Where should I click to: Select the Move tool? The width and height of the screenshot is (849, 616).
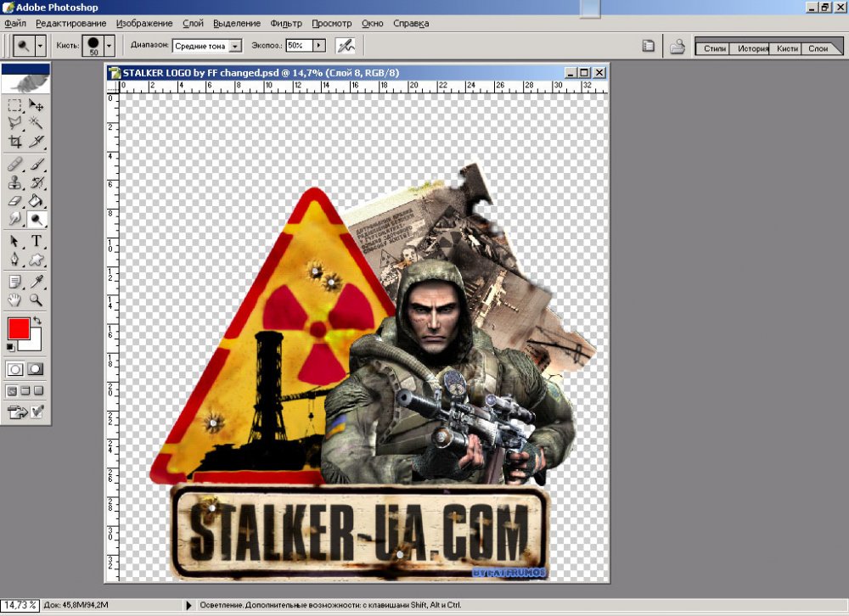pos(36,105)
